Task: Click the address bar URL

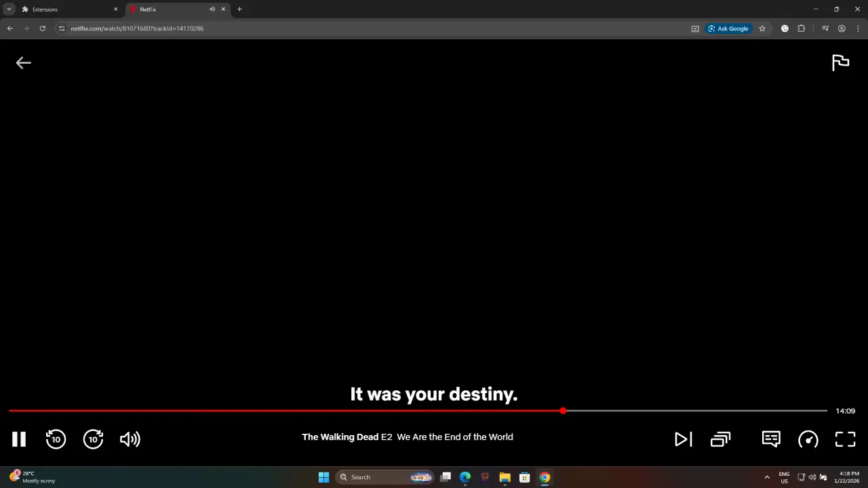Action: [137, 28]
